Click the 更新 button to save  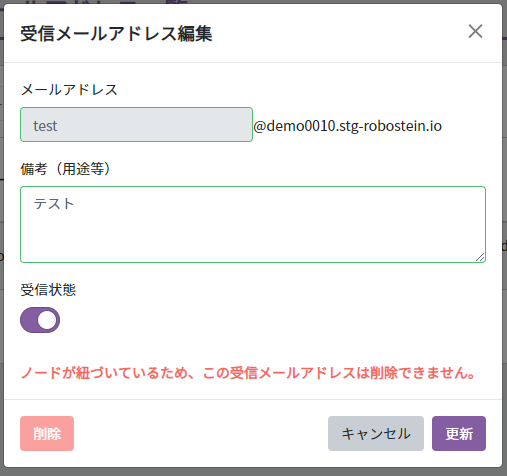coord(459,433)
